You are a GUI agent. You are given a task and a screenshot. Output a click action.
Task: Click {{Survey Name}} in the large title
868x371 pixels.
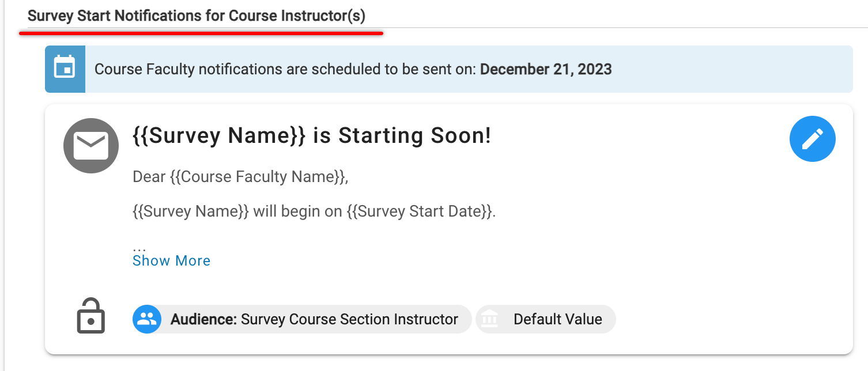(219, 135)
